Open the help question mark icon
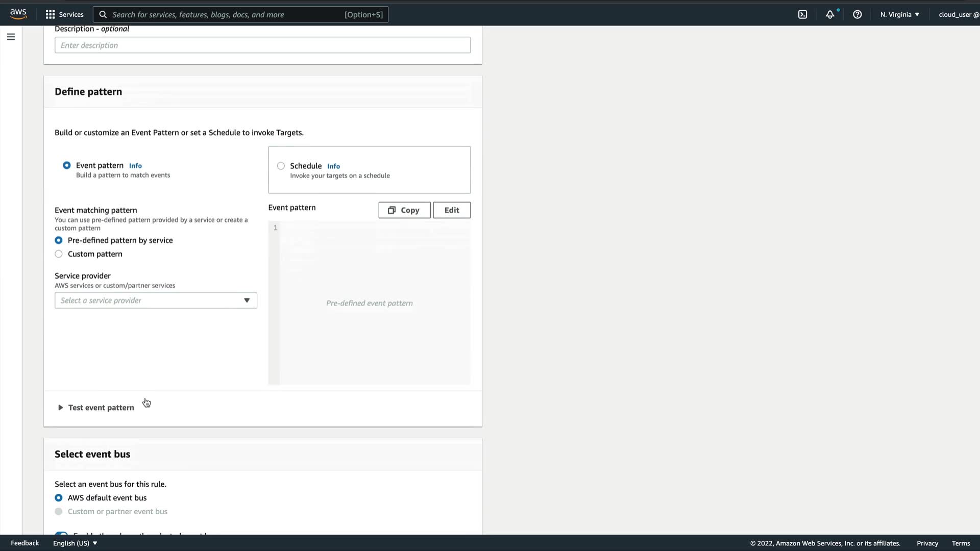Image resolution: width=980 pixels, height=551 pixels. coord(857,14)
